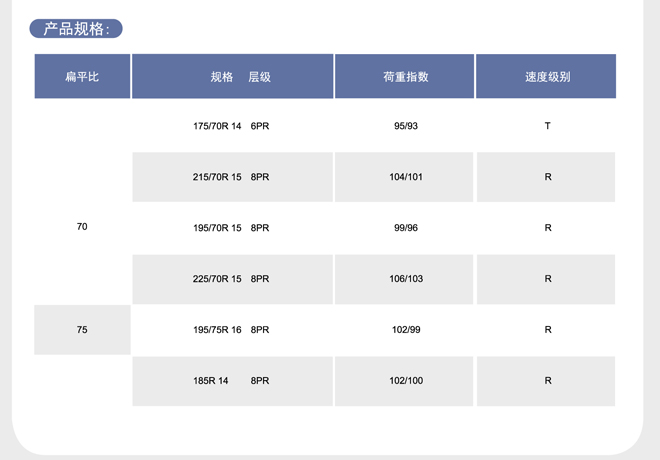Click the load index 102/99 value

click(x=405, y=330)
